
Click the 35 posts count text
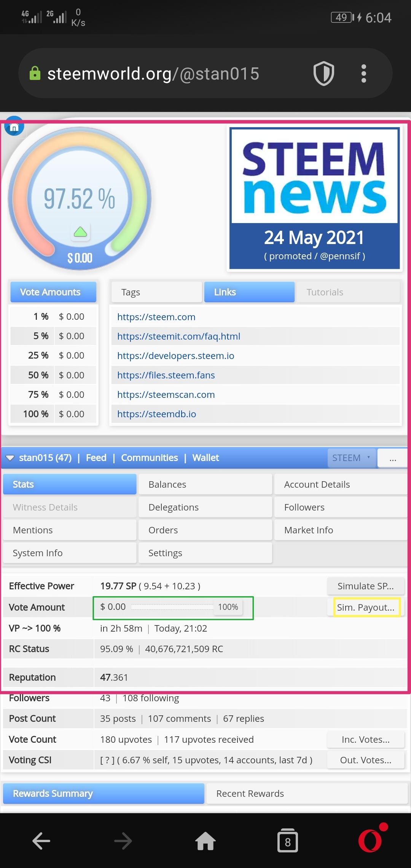118,718
